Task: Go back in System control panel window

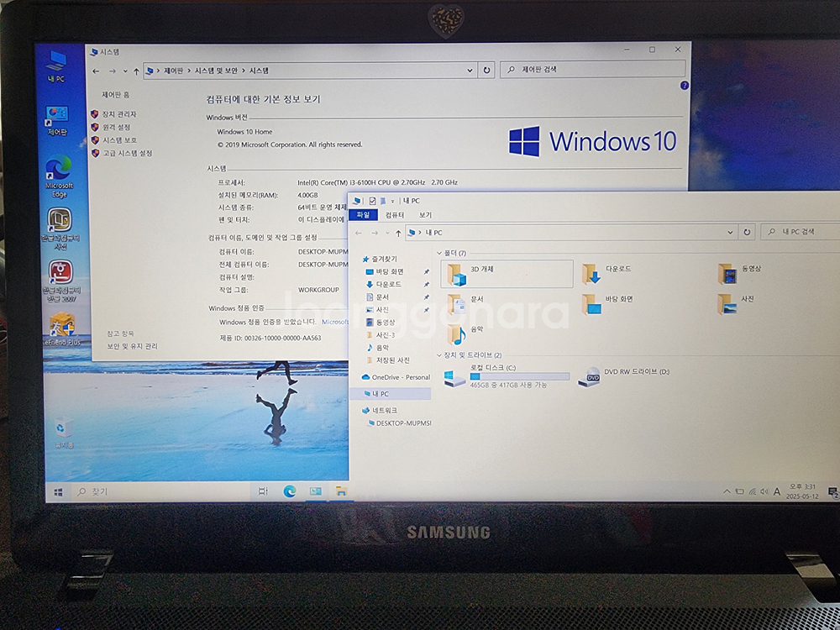Action: click(x=96, y=71)
